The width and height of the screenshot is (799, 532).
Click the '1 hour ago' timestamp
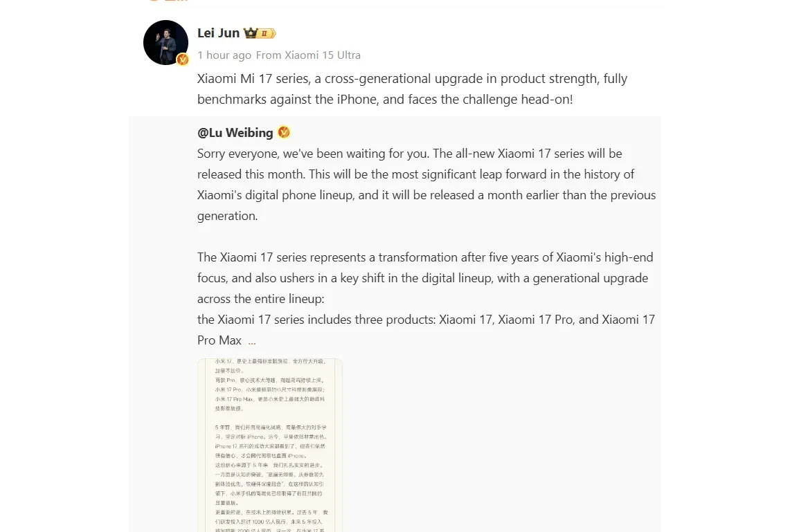pos(224,55)
